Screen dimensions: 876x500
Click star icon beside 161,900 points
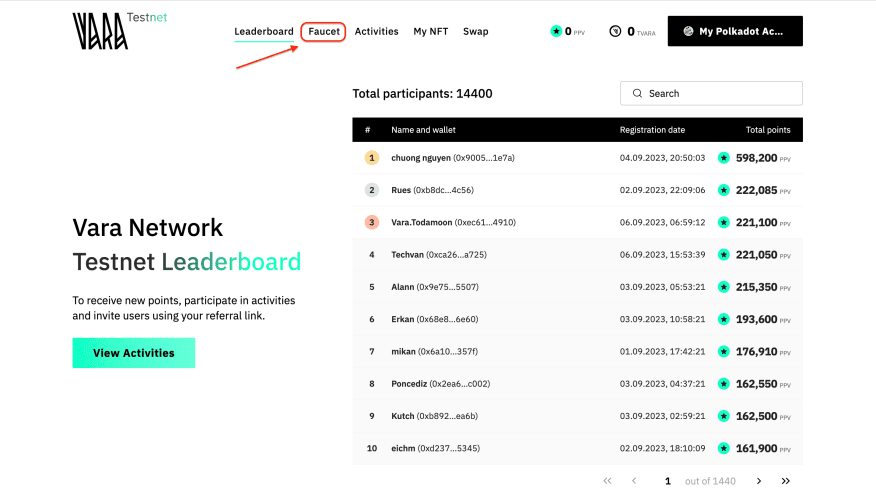[x=723, y=448]
